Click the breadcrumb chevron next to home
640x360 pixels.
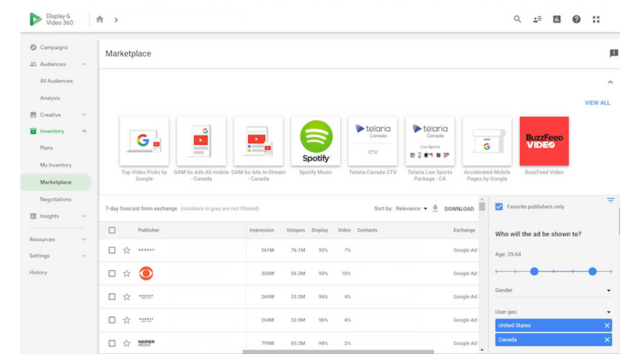tap(116, 20)
